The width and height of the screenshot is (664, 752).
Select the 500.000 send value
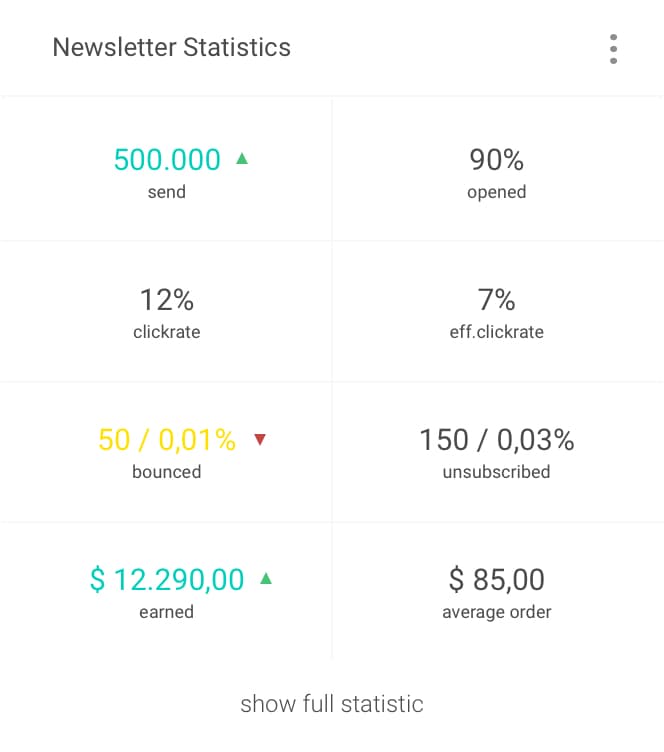pos(167,159)
